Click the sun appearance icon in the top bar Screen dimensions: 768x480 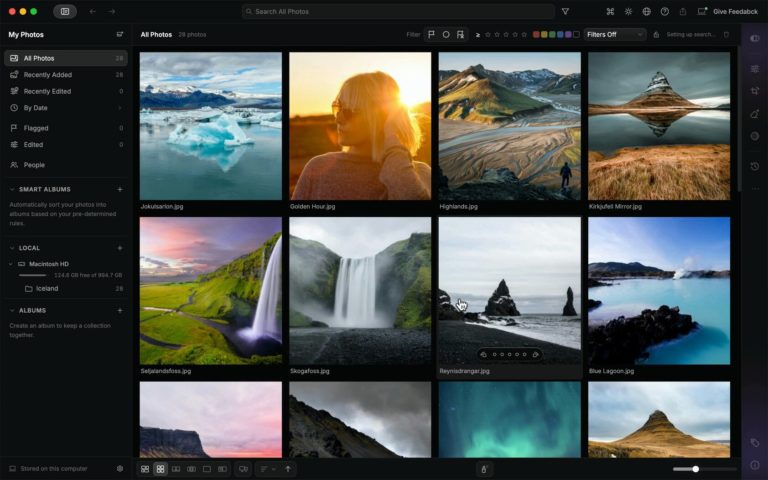coord(628,11)
